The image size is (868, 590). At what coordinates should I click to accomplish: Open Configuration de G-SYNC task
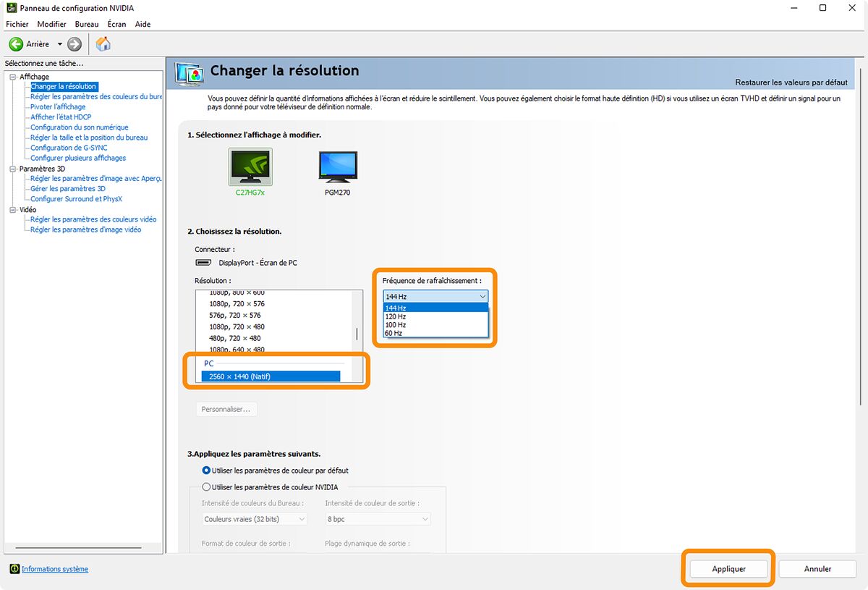[69, 148]
